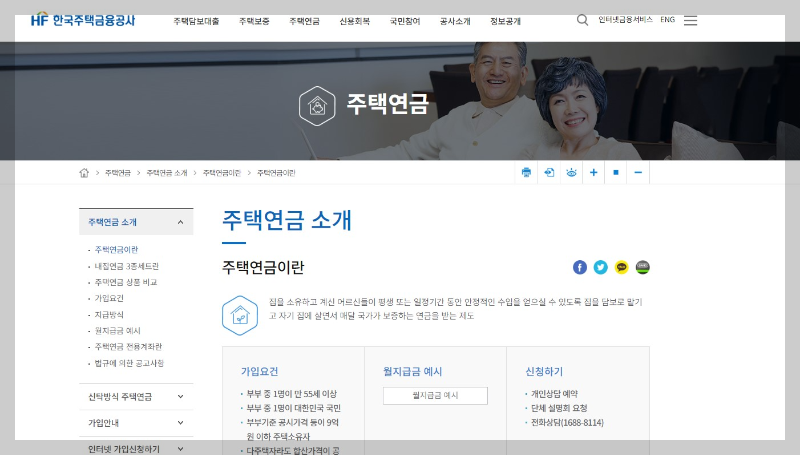Click the 신청하기 card heading
Image resolution: width=800 pixels, height=455 pixels.
pyautogui.click(x=544, y=371)
